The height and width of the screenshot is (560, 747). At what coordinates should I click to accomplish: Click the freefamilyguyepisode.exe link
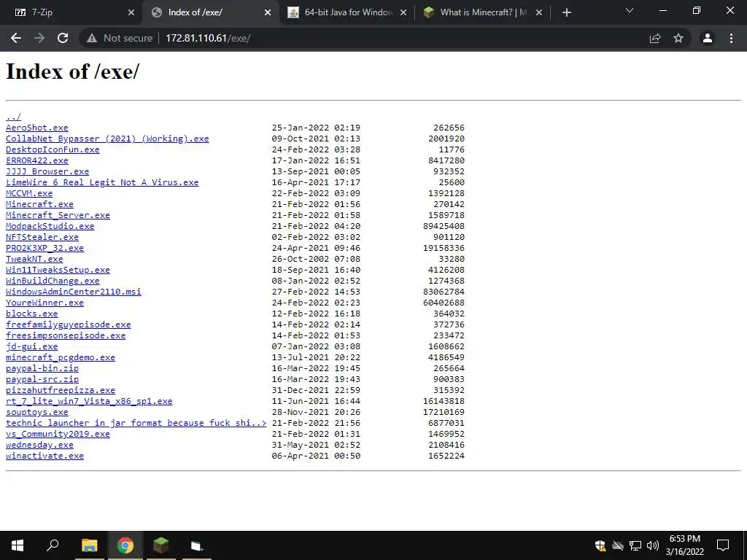[x=68, y=324]
